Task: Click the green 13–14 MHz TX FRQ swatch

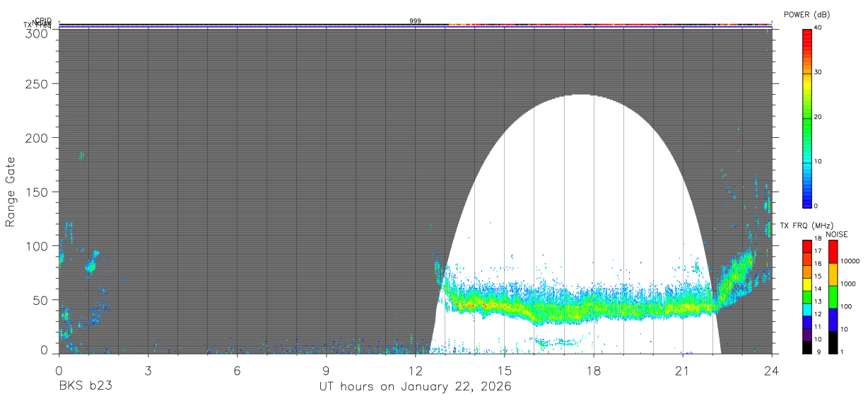Action: (807, 296)
